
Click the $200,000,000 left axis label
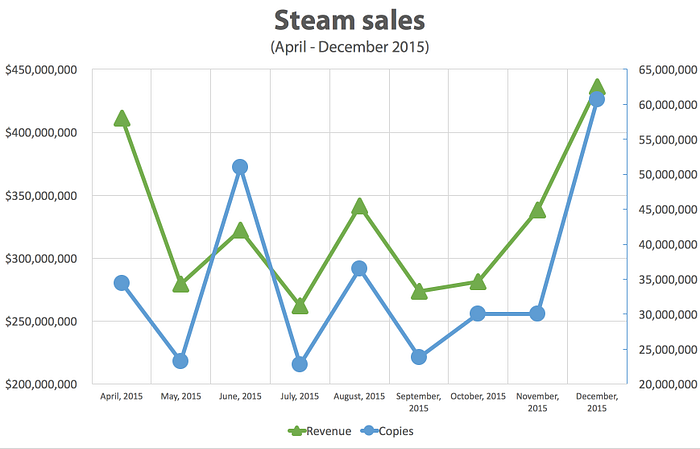(x=41, y=384)
